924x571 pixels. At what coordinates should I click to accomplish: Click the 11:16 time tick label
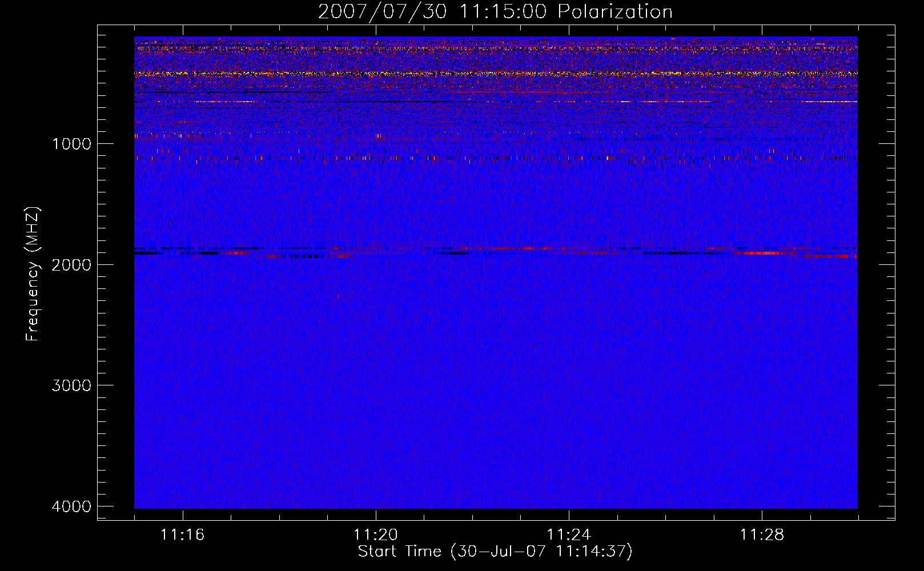coord(182,535)
